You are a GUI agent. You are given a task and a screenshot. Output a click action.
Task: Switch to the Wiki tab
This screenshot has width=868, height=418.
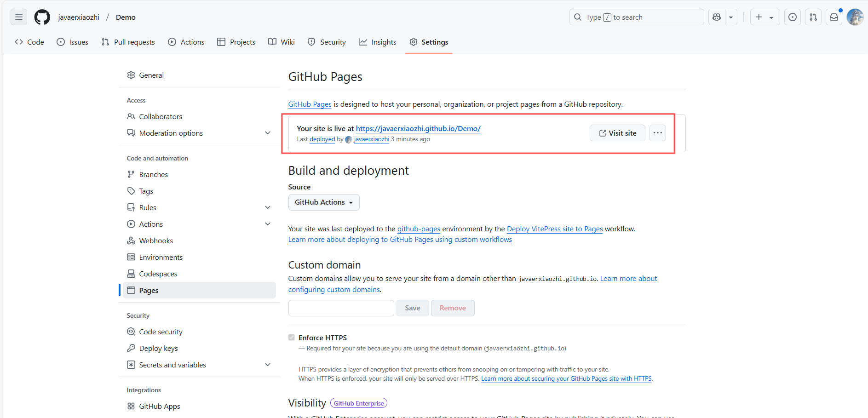(282, 42)
